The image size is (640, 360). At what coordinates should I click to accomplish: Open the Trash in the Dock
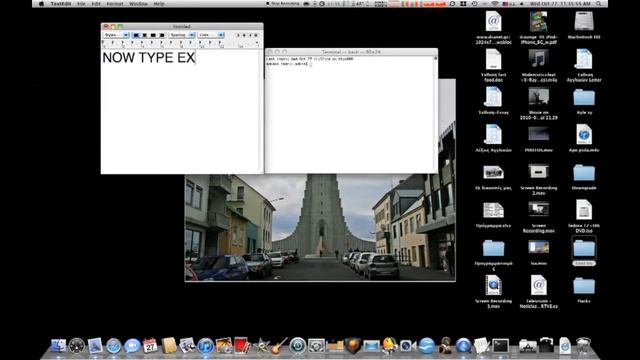click(584, 346)
